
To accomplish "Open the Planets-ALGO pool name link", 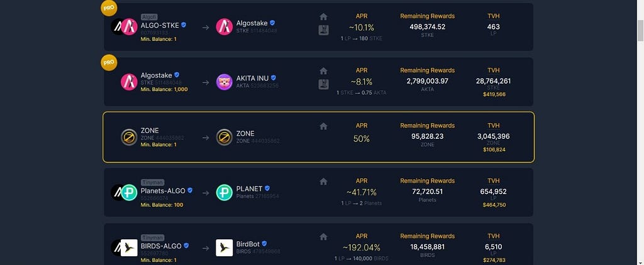I will [163, 191].
